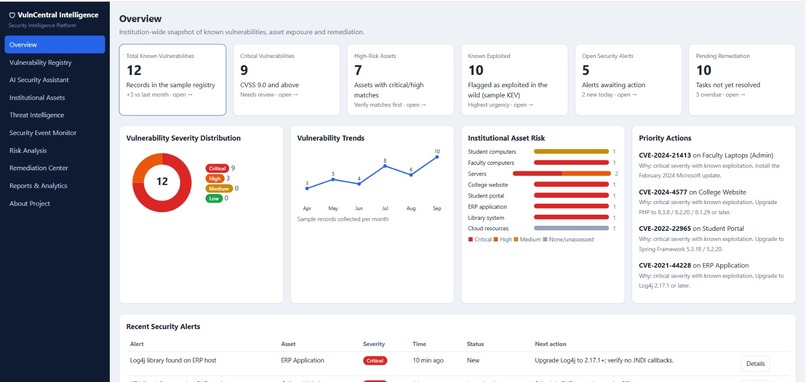The width and height of the screenshot is (806, 382).
Task: Click the Next action column header
Action: (x=551, y=344)
